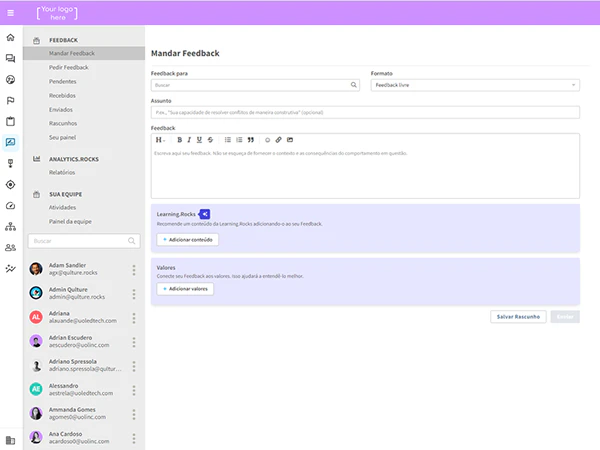Open Recebidos menu item
The height and width of the screenshot is (450, 600).
pyautogui.click(x=62, y=95)
